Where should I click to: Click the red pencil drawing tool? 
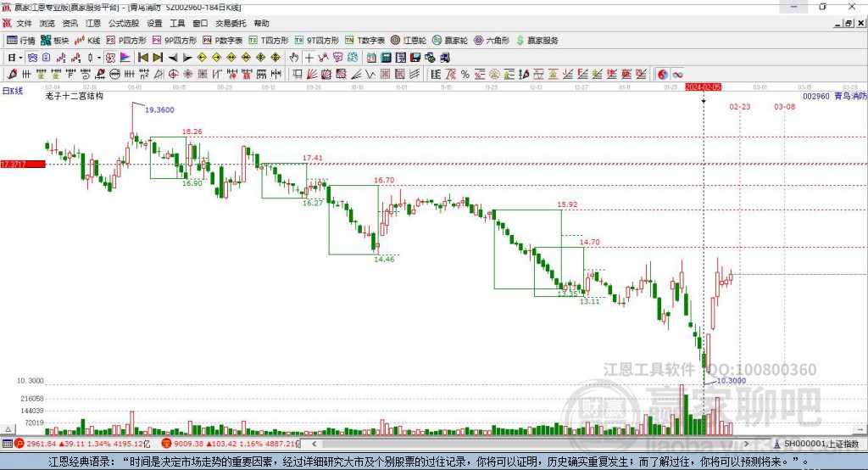(x=12, y=75)
